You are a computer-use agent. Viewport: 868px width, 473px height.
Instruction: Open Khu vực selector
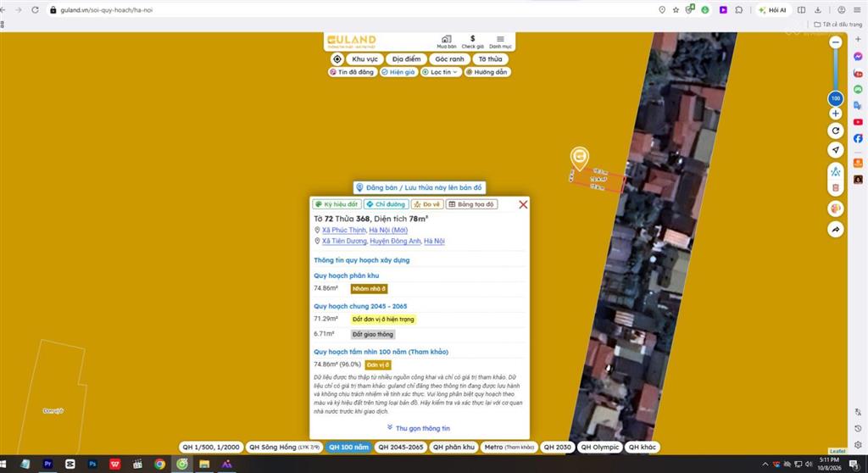point(364,59)
